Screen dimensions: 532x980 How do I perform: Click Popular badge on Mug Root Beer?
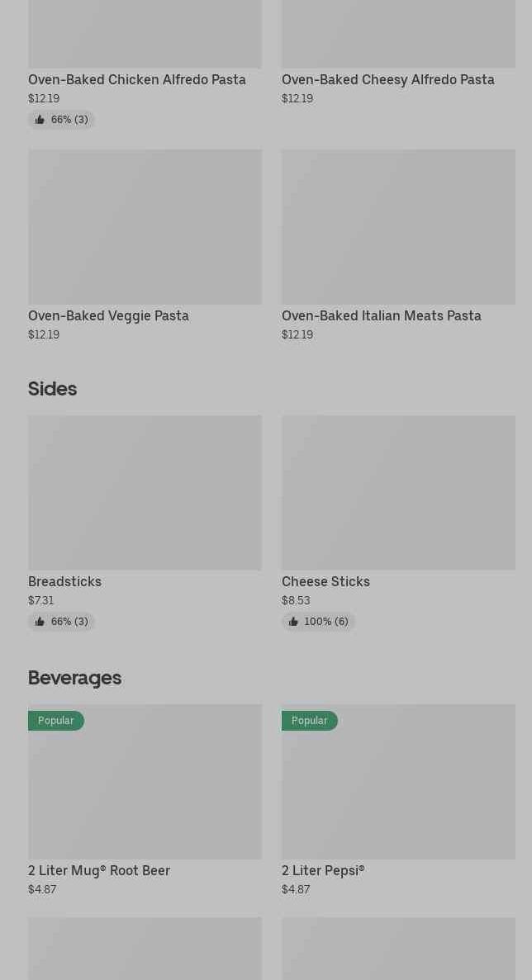point(56,721)
